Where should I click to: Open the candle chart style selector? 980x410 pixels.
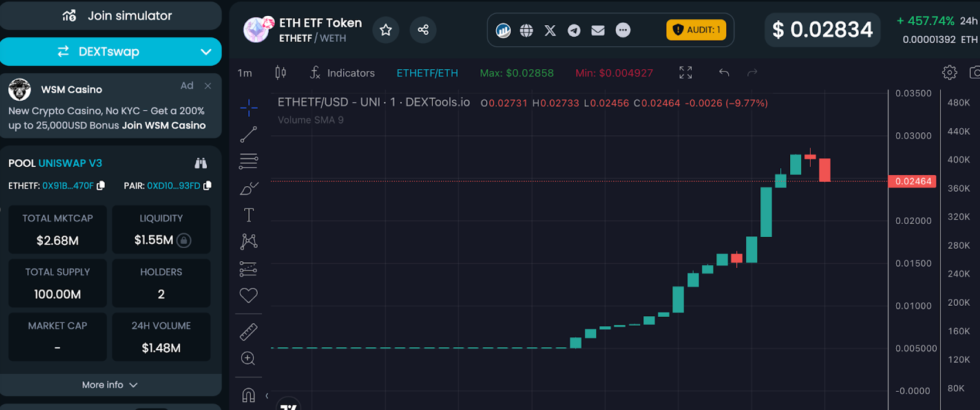[281, 73]
